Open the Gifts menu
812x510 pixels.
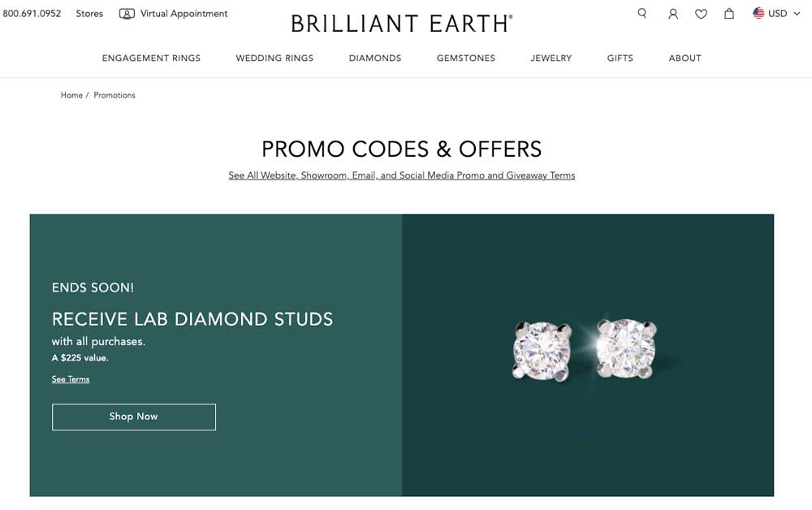620,58
